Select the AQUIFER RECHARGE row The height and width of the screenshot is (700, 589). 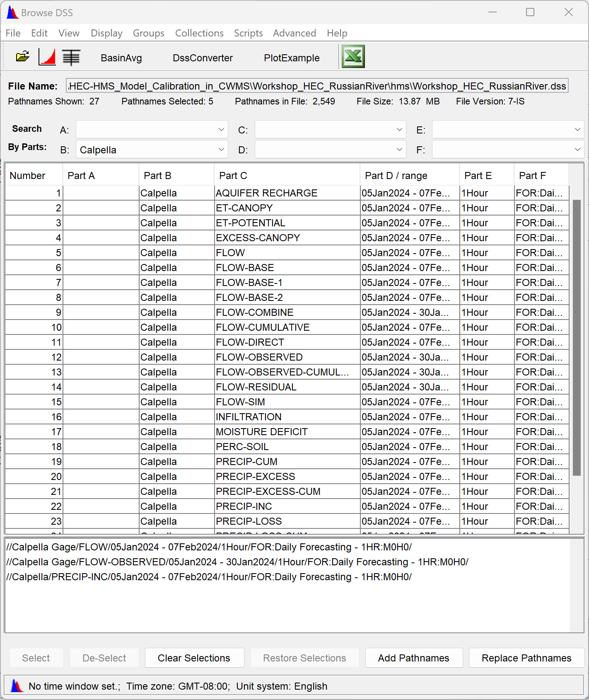(287, 193)
